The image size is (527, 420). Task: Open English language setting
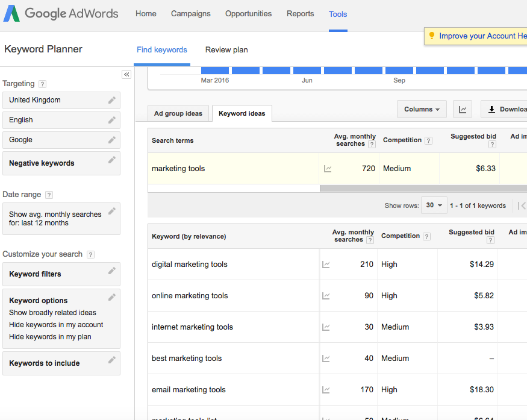pos(61,120)
